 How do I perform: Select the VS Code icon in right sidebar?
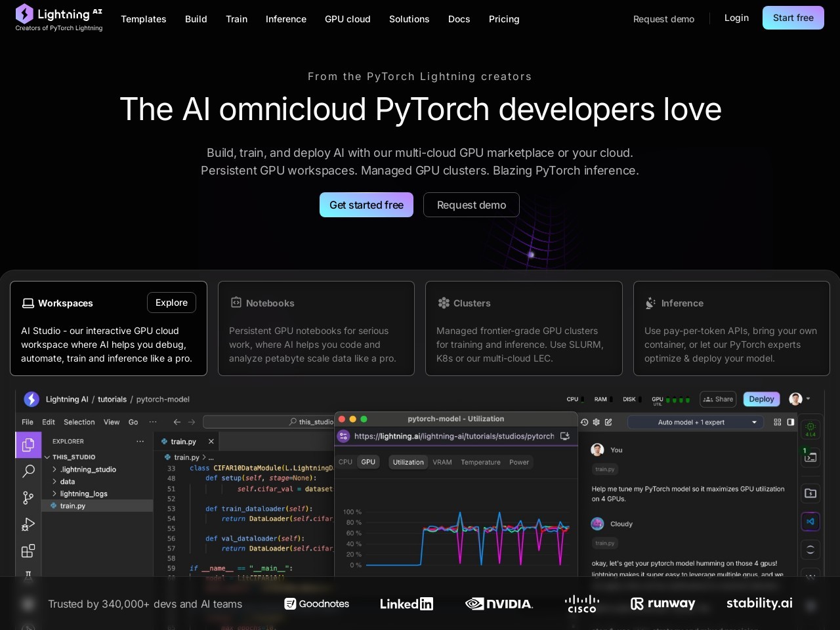pyautogui.click(x=810, y=522)
